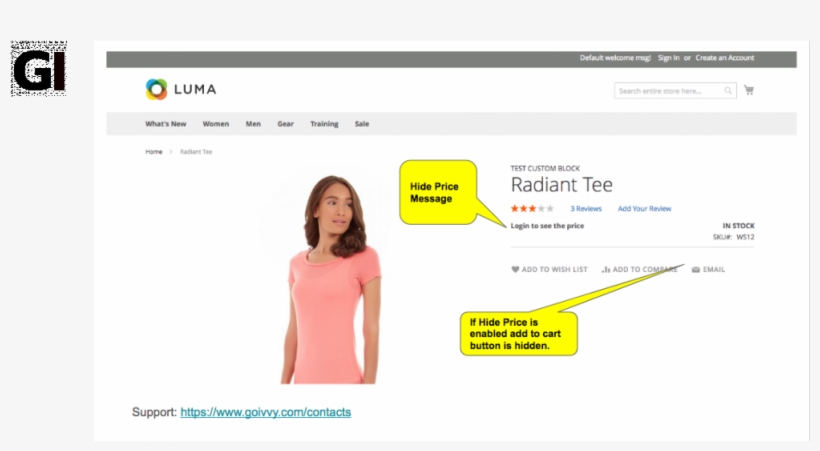Open the Men menu
The image size is (820, 451).
253,124
